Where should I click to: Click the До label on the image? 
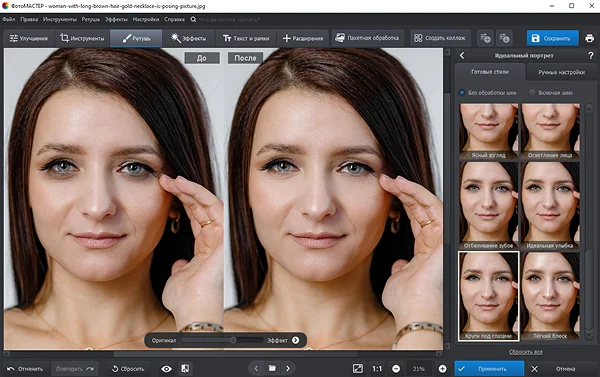(x=202, y=58)
